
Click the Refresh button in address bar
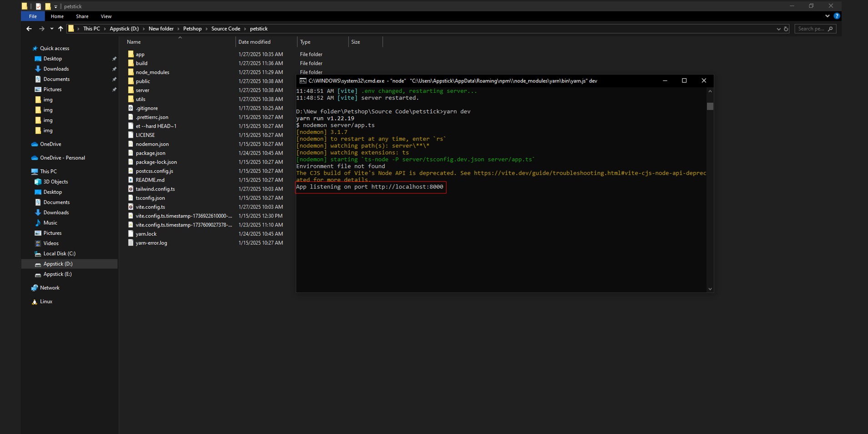point(786,29)
